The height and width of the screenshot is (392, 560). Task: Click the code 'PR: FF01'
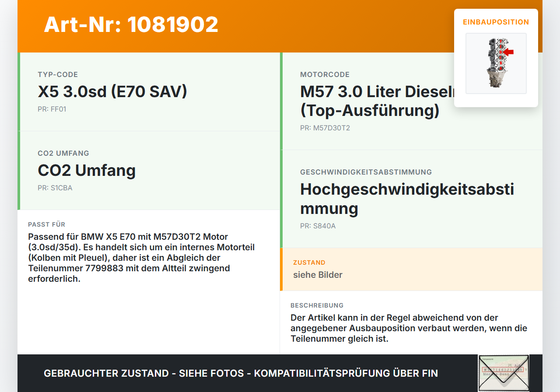[52, 109]
